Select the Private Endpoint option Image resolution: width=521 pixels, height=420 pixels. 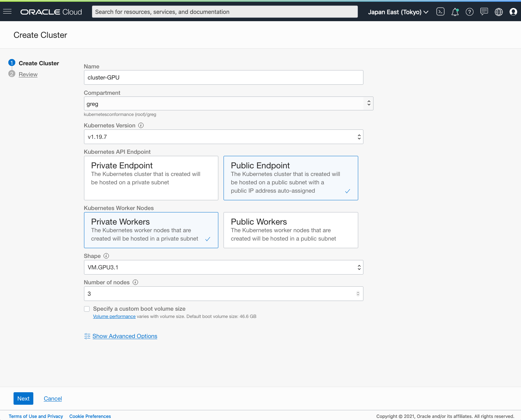pos(151,178)
